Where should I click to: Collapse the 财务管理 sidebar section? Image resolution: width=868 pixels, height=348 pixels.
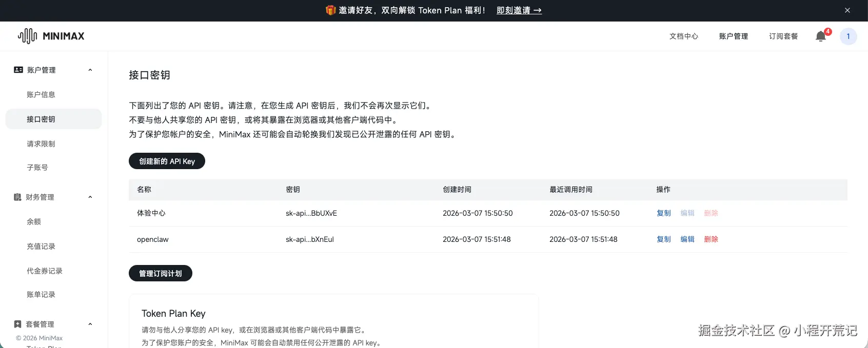pos(90,197)
